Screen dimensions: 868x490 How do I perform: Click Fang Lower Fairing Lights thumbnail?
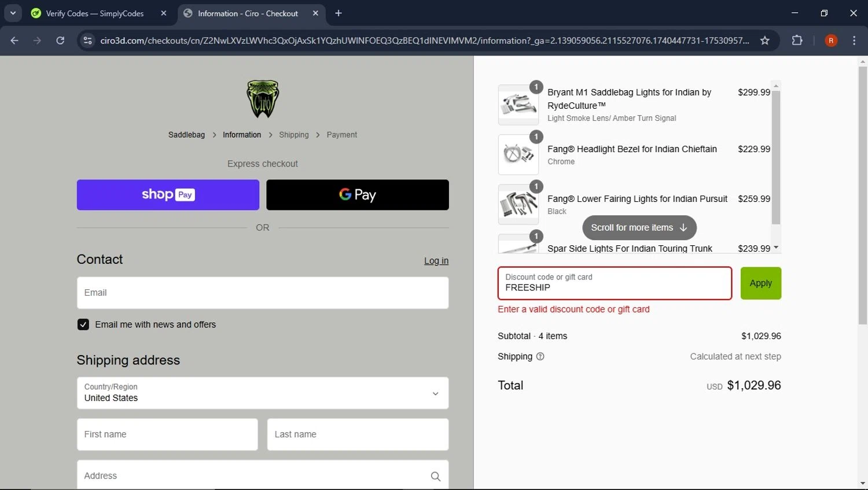point(518,204)
